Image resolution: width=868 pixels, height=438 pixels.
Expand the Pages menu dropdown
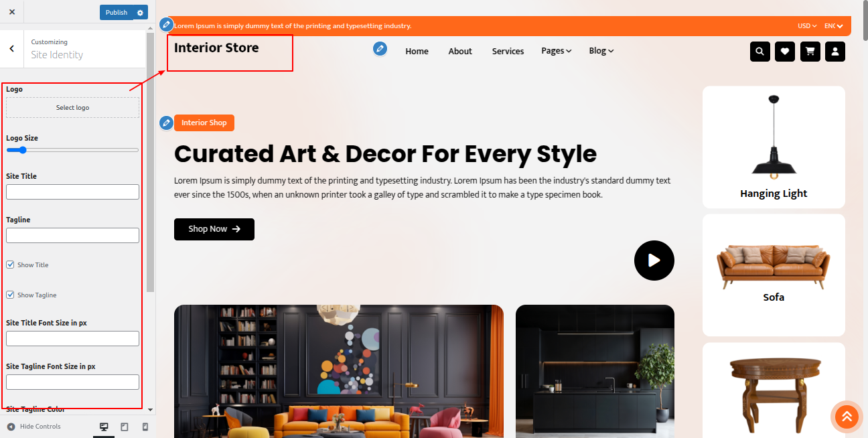557,51
